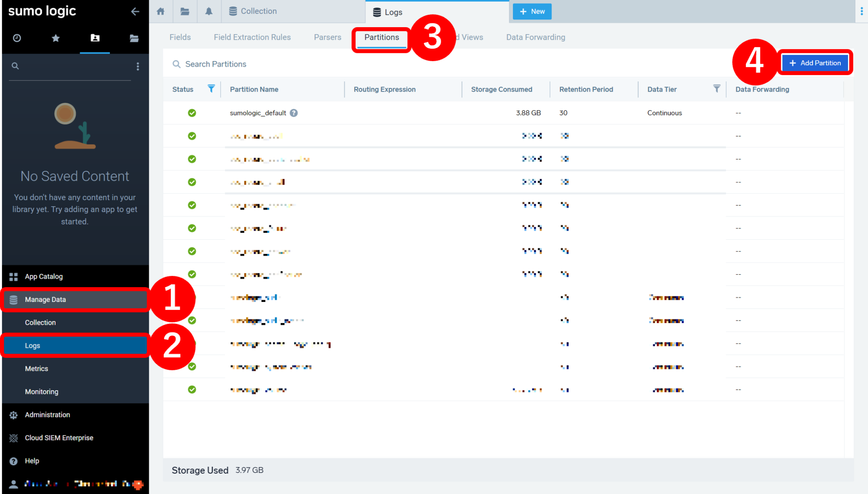Collapse the sidebar with the left arrow icon
The image size is (868, 494).
point(135,11)
